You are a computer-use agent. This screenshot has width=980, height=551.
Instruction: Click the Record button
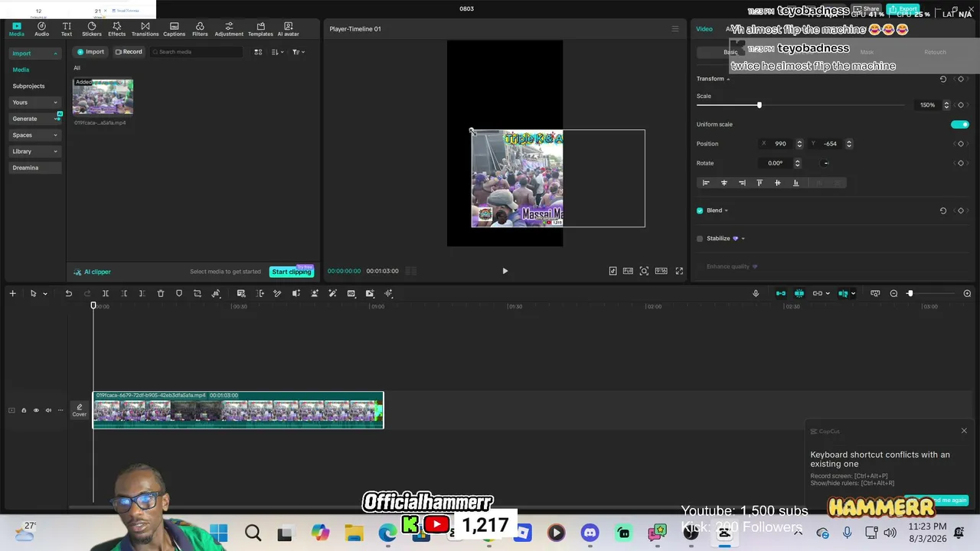click(x=128, y=52)
